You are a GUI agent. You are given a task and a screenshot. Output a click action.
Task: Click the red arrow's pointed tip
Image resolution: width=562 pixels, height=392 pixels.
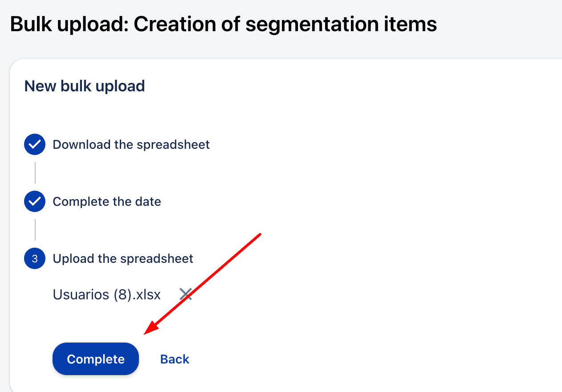point(145,333)
